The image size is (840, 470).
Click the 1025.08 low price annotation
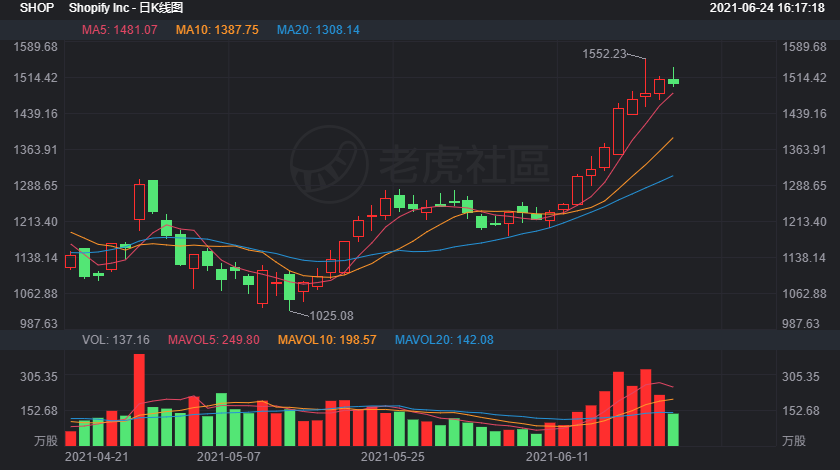pos(332,316)
